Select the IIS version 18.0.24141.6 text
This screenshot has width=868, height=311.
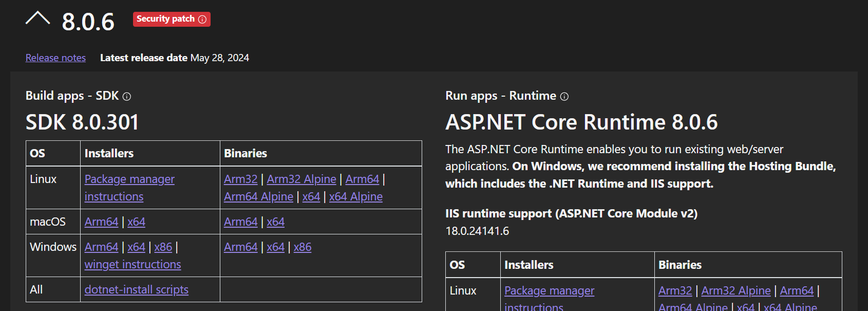pos(477,231)
